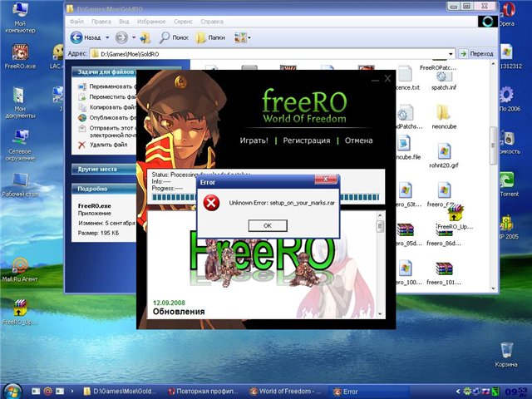This screenshot has width=532, height=399.
Task: Select neoncube folder in Explorer
Action: [x=444, y=117]
